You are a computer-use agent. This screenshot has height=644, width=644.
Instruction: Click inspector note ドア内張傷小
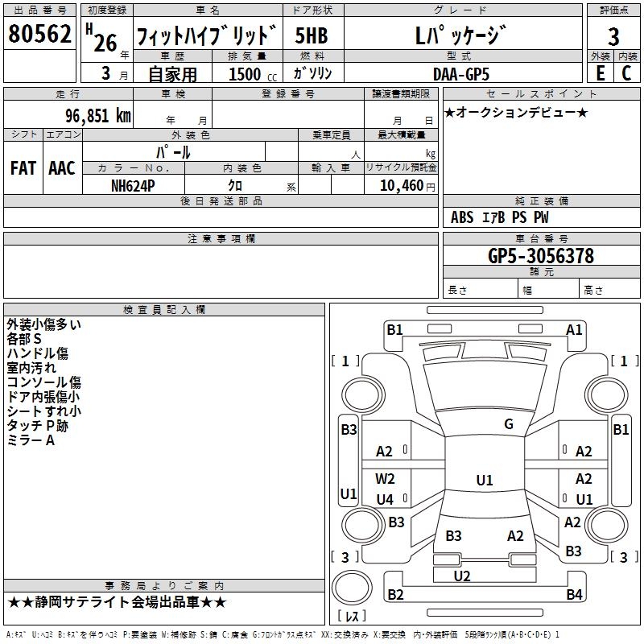pyautogui.click(x=43, y=397)
